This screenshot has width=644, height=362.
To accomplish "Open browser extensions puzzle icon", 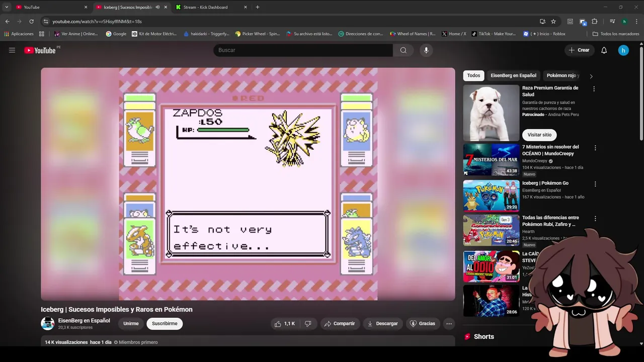I will point(594,22).
